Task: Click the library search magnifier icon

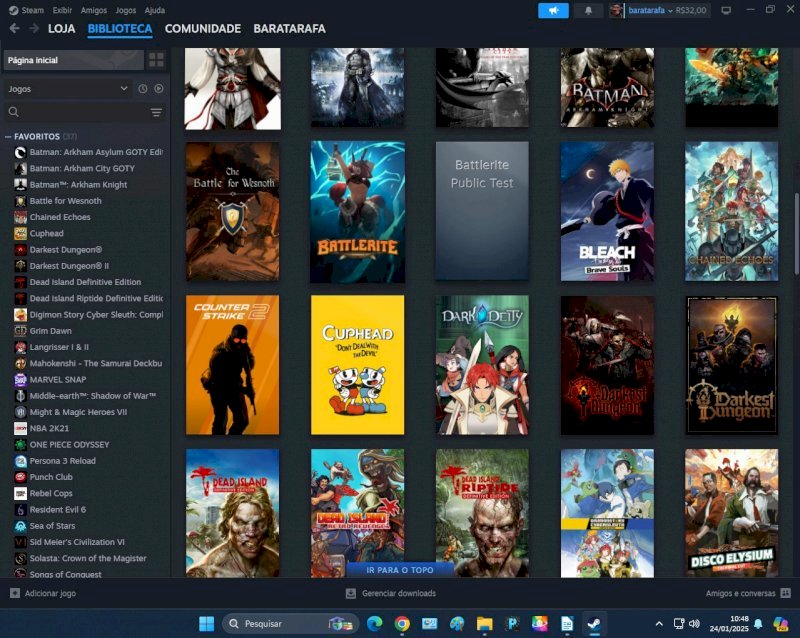Action: 14,112
